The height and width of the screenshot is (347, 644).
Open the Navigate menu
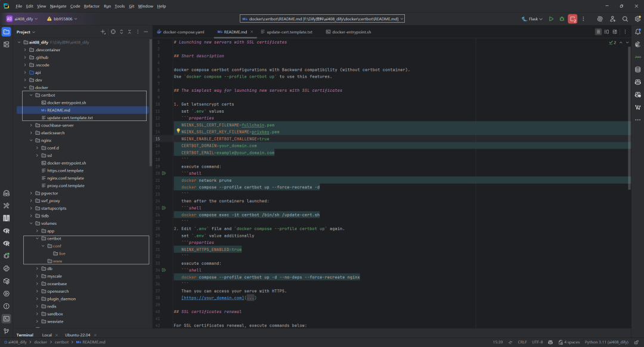[58, 6]
